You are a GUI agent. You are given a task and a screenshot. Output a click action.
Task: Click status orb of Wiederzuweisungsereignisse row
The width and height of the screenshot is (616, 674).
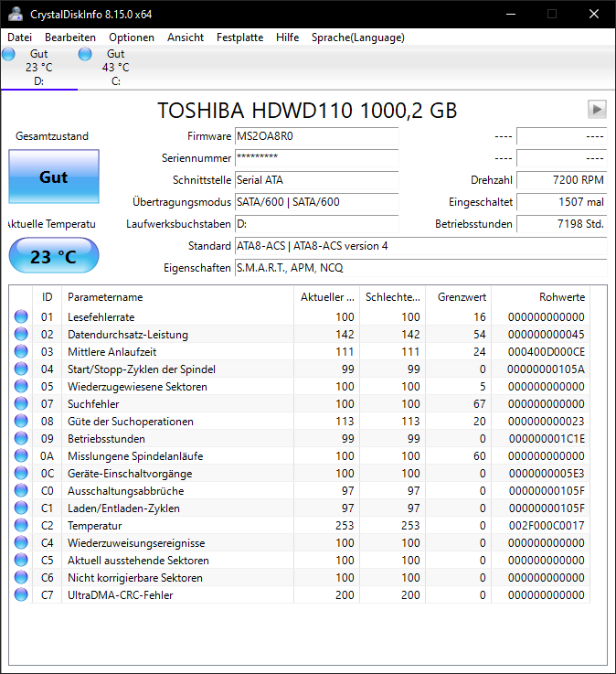(21, 542)
